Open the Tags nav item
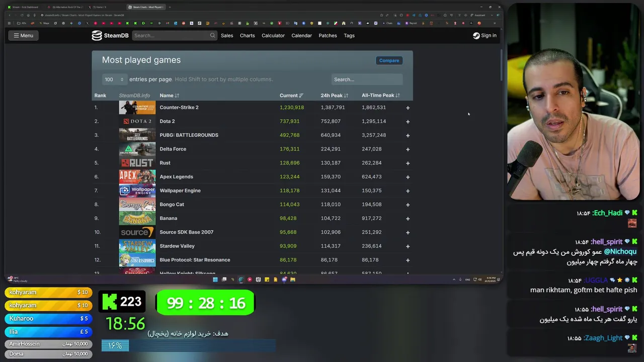Viewport: 644px width, 362px height. (349, 36)
